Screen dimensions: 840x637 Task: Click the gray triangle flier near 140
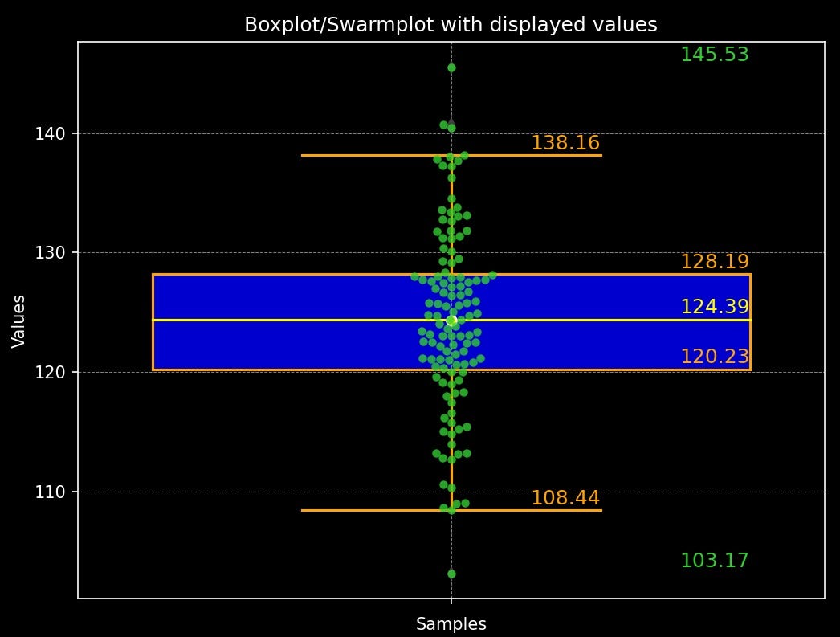pyautogui.click(x=451, y=122)
